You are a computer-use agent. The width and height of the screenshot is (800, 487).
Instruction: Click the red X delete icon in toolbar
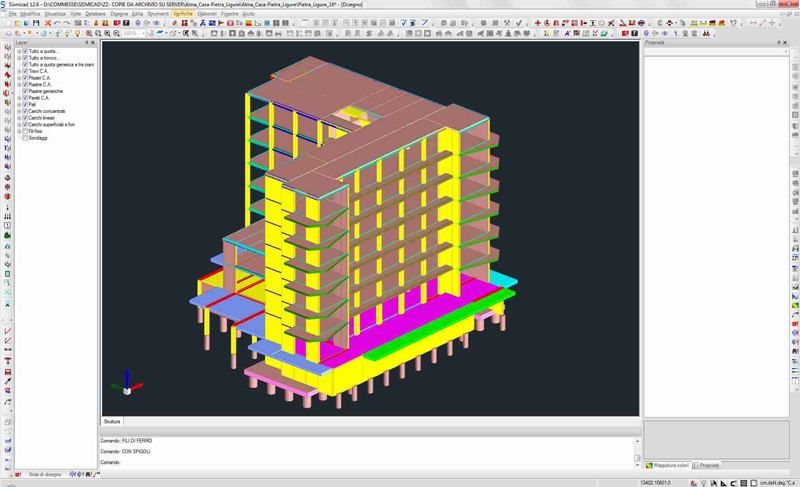[x=48, y=23]
